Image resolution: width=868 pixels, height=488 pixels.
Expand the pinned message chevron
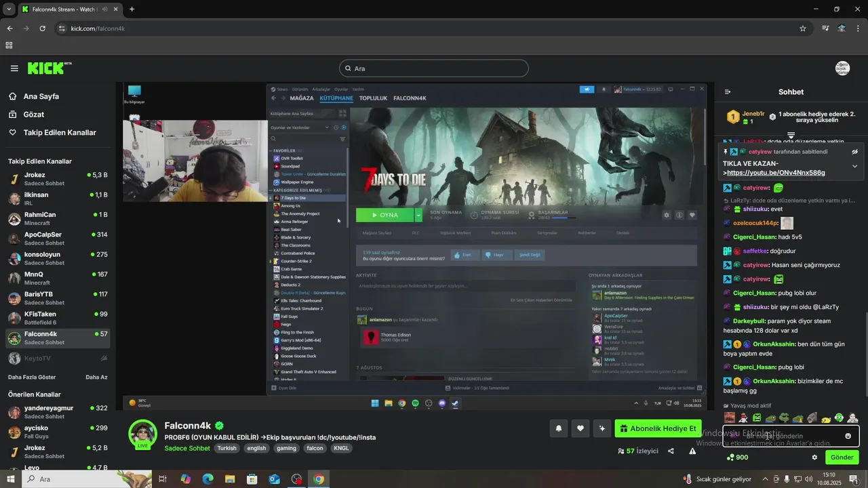(x=854, y=166)
